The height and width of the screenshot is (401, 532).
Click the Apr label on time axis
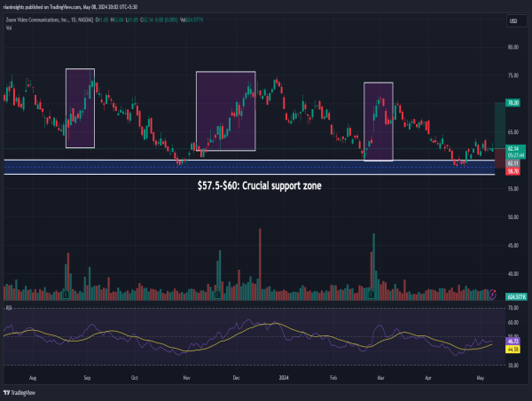point(428,378)
